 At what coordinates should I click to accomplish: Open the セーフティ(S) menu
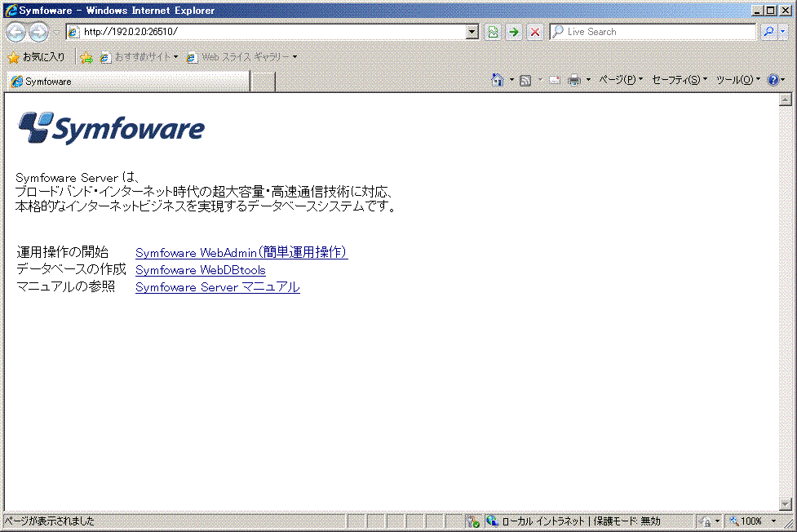[679, 80]
